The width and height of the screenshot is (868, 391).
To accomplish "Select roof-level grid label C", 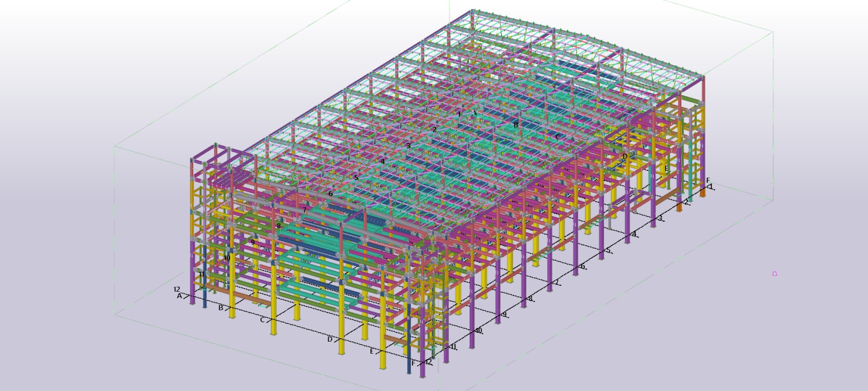I will pos(557,137).
